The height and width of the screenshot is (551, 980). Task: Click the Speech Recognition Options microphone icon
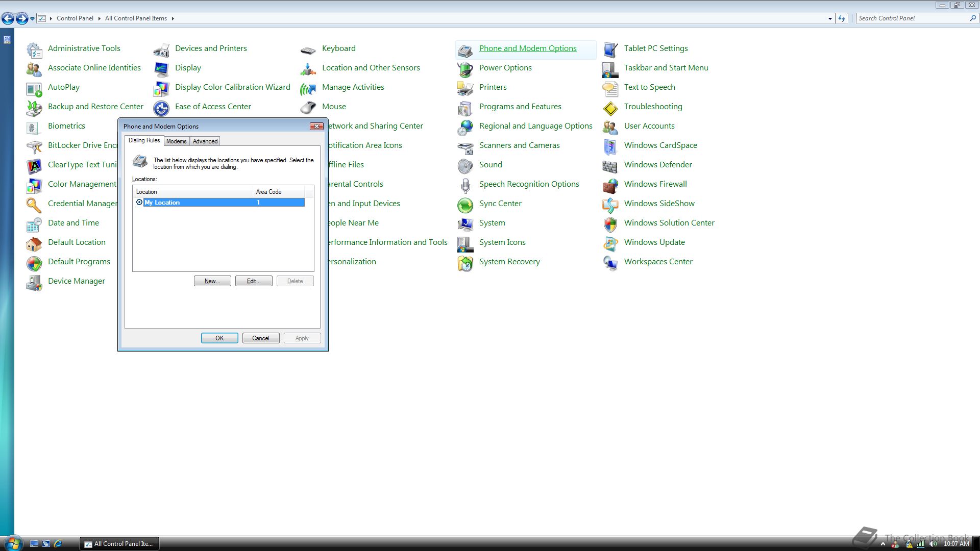pos(465,186)
